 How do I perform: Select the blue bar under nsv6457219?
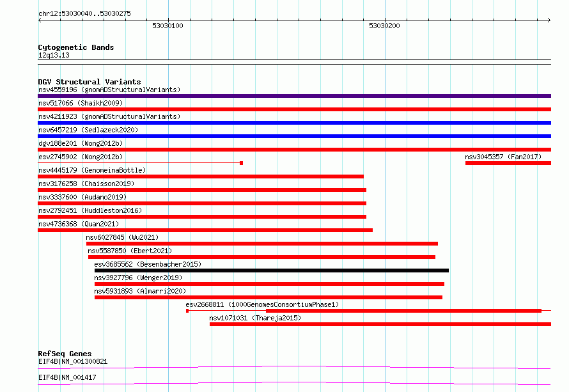[x=294, y=136]
